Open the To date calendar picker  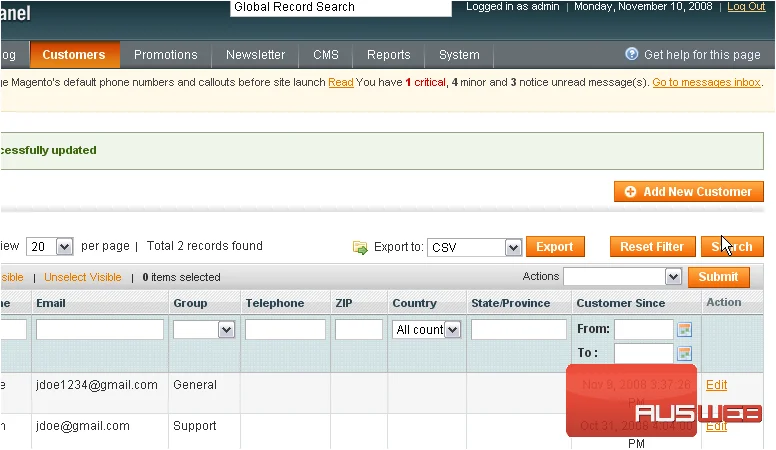coord(684,353)
